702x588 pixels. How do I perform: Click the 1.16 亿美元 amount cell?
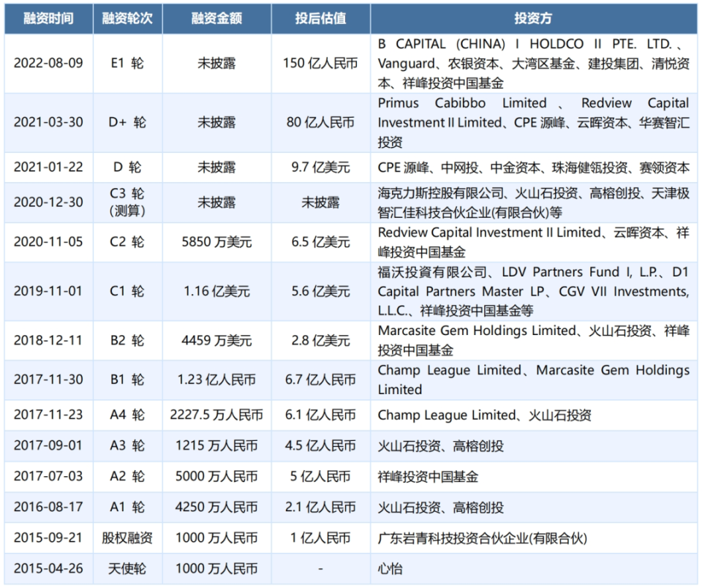[216, 292]
